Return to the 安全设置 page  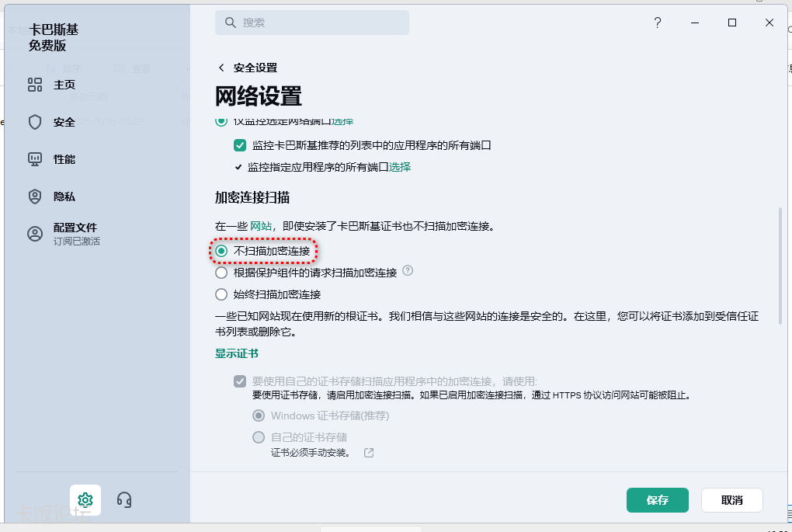click(x=255, y=68)
